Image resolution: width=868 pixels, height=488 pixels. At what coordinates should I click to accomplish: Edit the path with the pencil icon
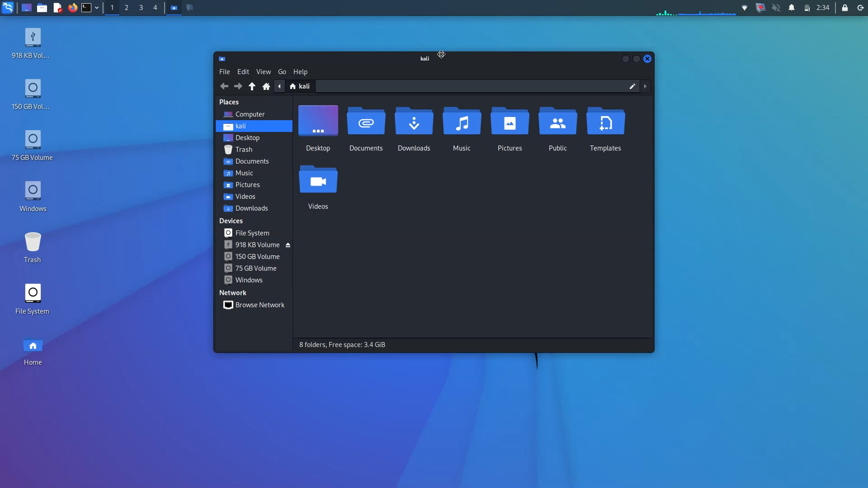[632, 86]
